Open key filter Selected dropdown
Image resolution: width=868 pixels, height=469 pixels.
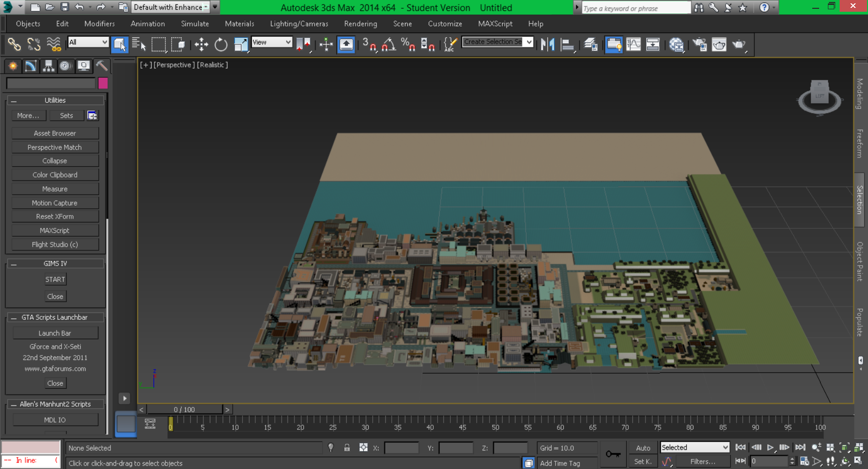click(x=694, y=447)
